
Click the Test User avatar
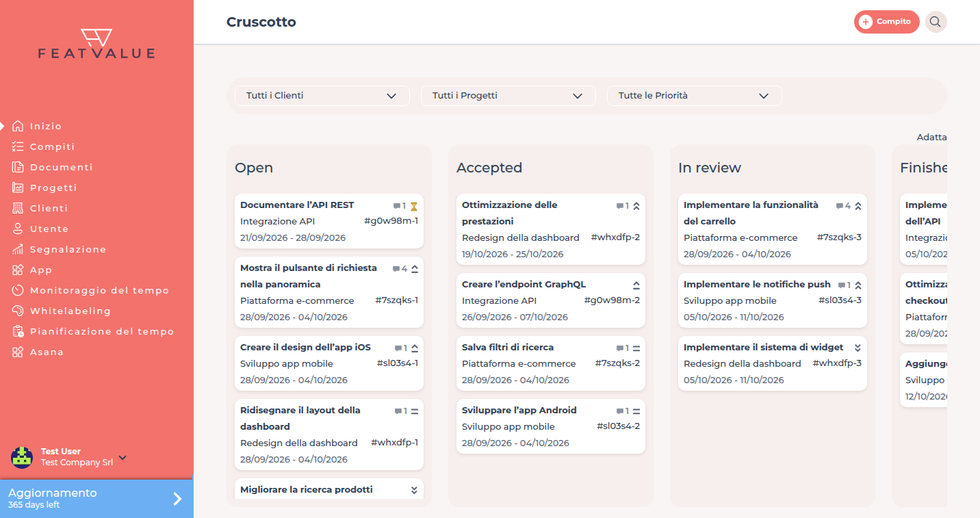click(22, 457)
